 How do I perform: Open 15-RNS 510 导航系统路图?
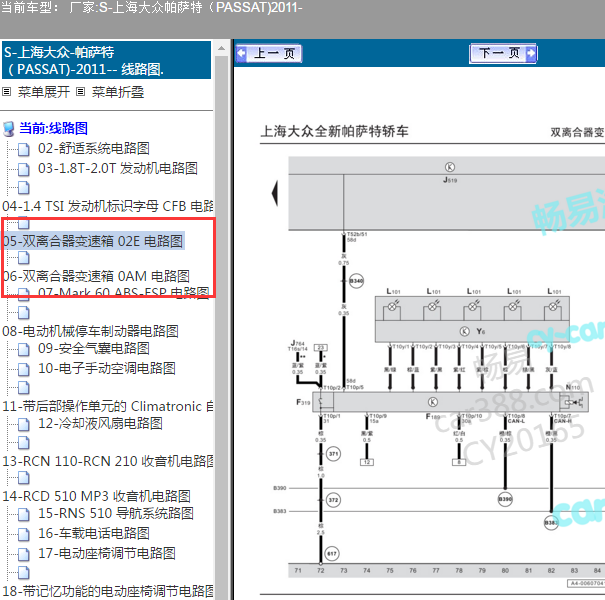point(116,513)
